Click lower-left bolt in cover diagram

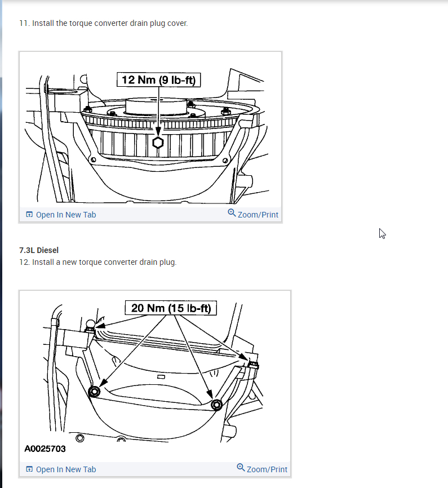(x=94, y=392)
